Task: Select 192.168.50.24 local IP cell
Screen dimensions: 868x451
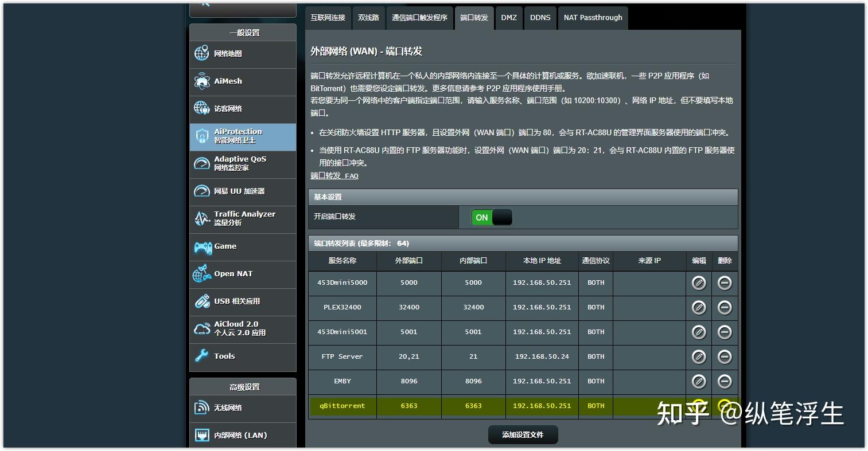Action: [542, 356]
